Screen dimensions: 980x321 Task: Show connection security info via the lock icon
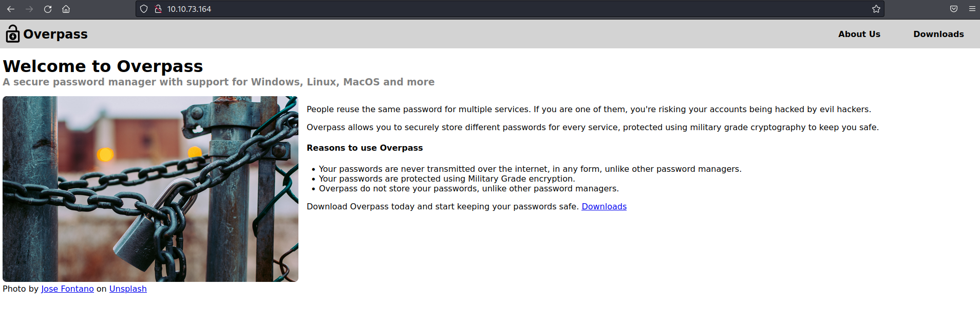point(158,9)
